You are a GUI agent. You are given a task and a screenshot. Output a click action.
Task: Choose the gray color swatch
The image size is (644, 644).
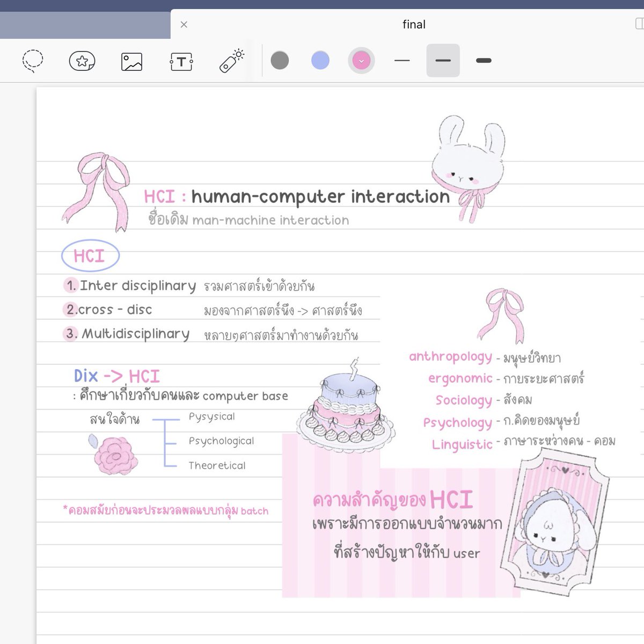[280, 60]
